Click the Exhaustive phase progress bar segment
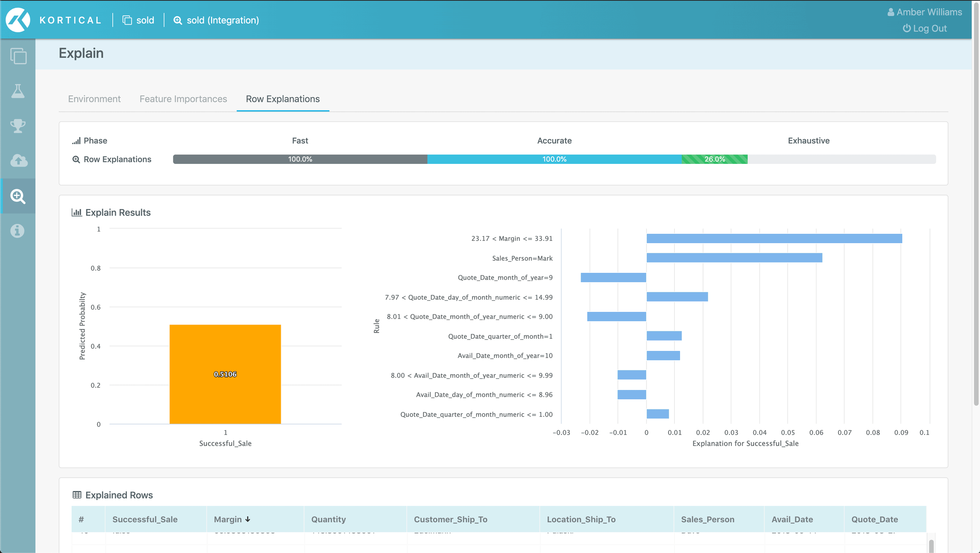 715,159
